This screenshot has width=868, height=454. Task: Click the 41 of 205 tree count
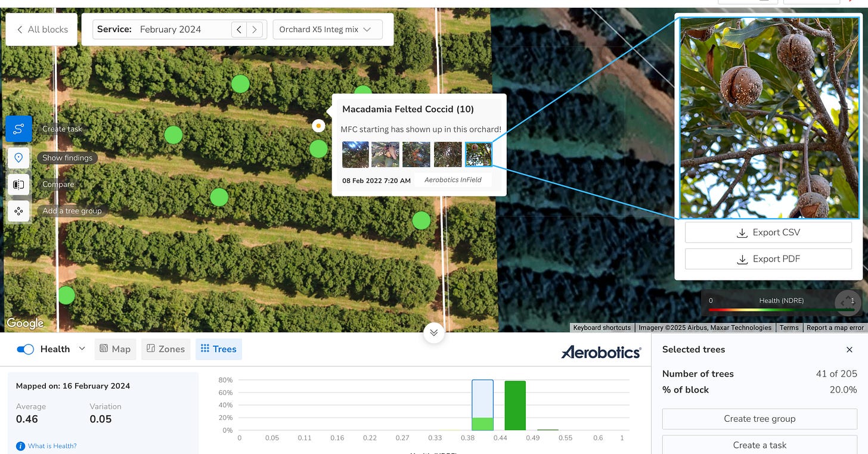point(836,374)
